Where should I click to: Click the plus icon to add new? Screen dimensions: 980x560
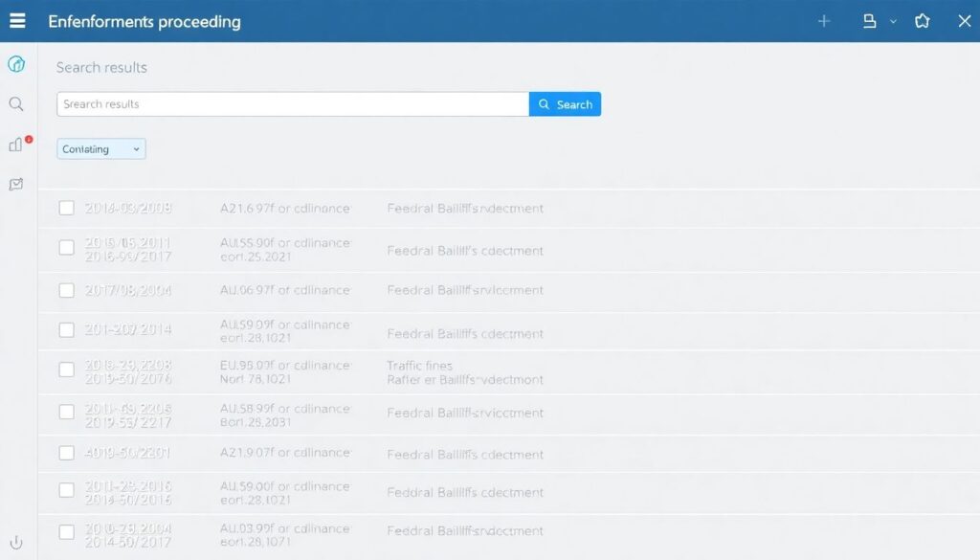click(823, 21)
